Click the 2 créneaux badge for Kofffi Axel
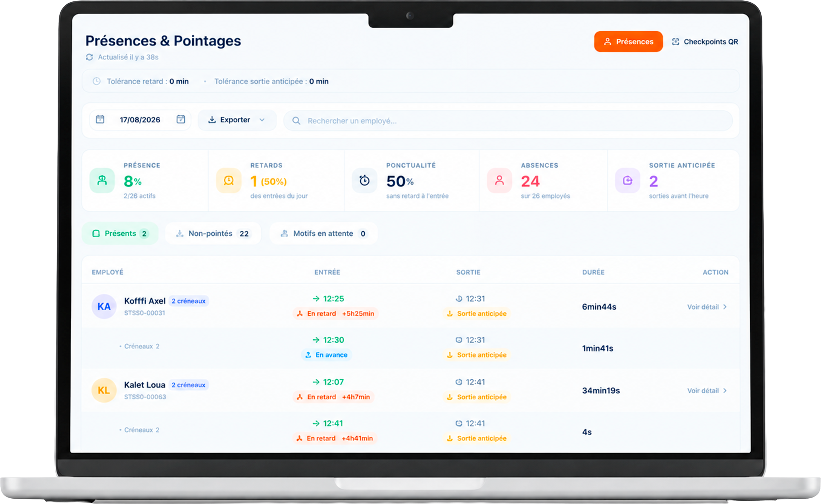Viewport: 821px width, 504px height. pyautogui.click(x=188, y=301)
